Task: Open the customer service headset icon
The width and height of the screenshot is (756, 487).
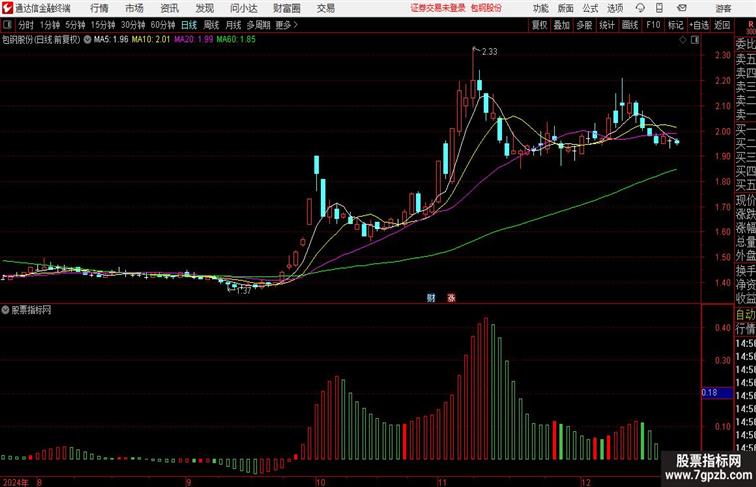Action: click(640, 8)
